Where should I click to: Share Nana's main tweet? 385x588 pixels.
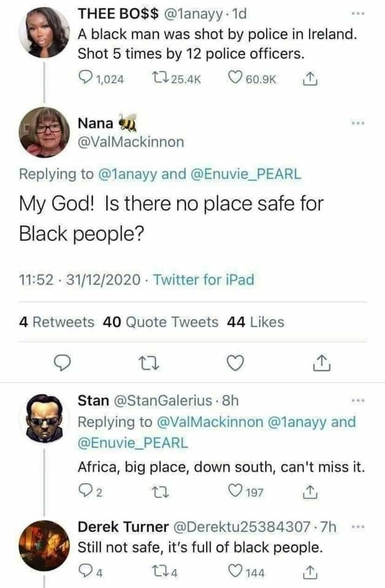point(322,364)
